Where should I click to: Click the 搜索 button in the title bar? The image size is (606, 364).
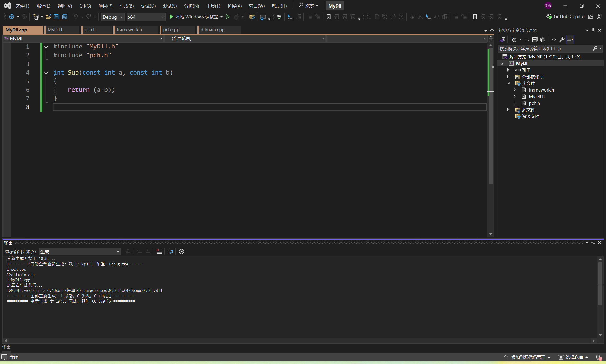tap(308, 6)
